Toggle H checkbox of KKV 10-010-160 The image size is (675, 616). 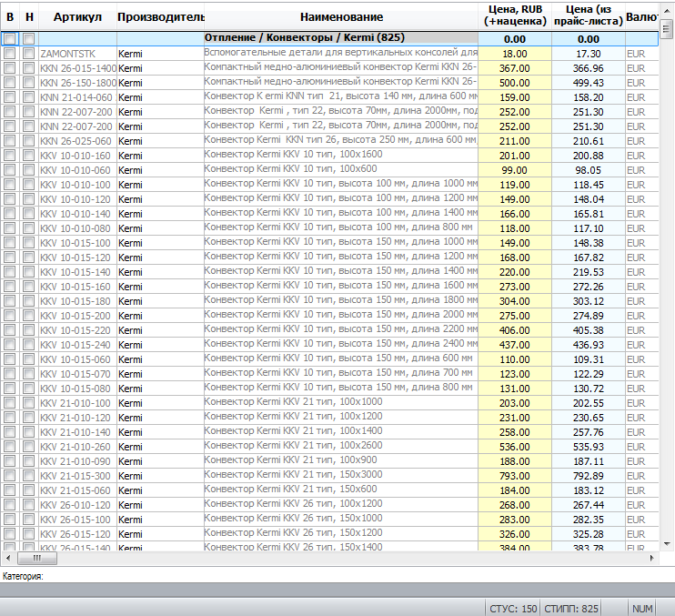29,156
